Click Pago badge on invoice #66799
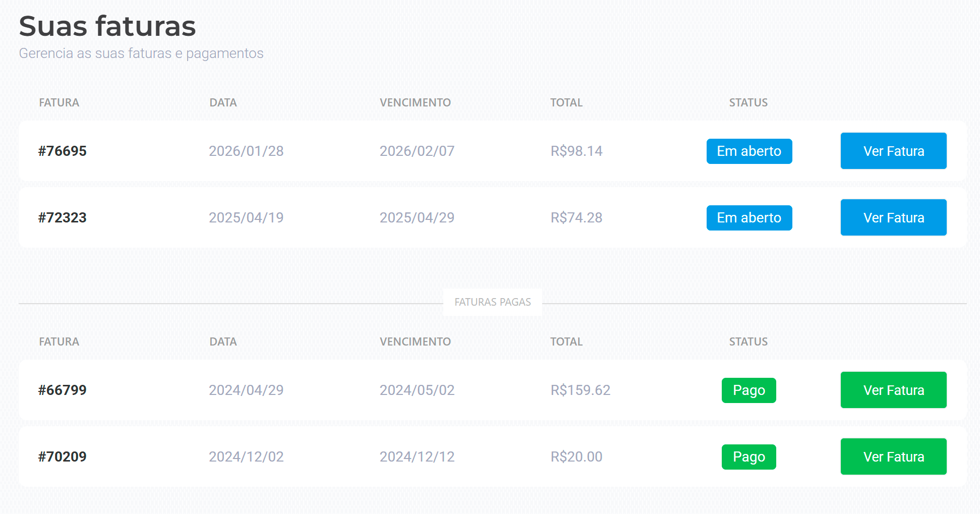The image size is (980, 514). click(748, 390)
